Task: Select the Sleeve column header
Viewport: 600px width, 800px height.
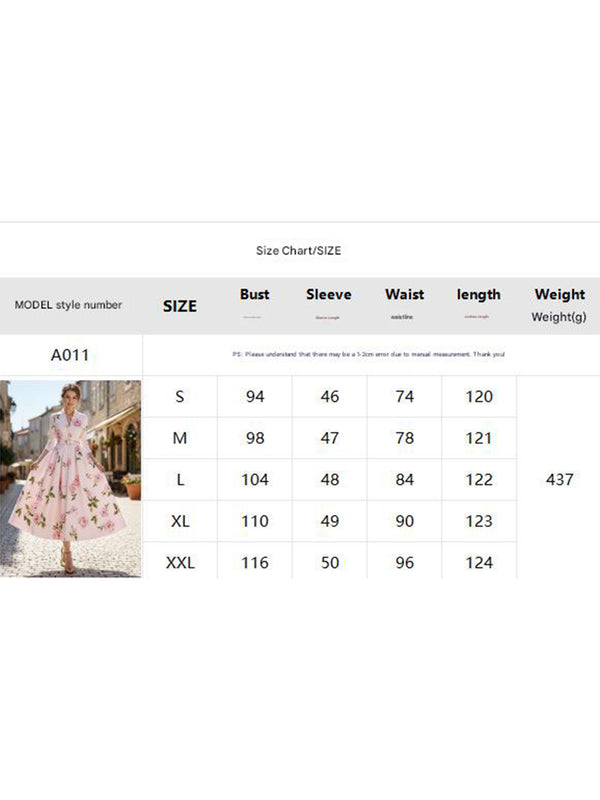Action: [x=329, y=294]
